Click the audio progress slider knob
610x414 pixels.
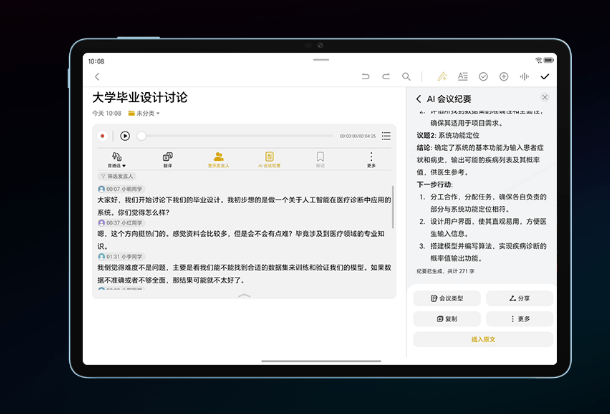click(x=142, y=135)
